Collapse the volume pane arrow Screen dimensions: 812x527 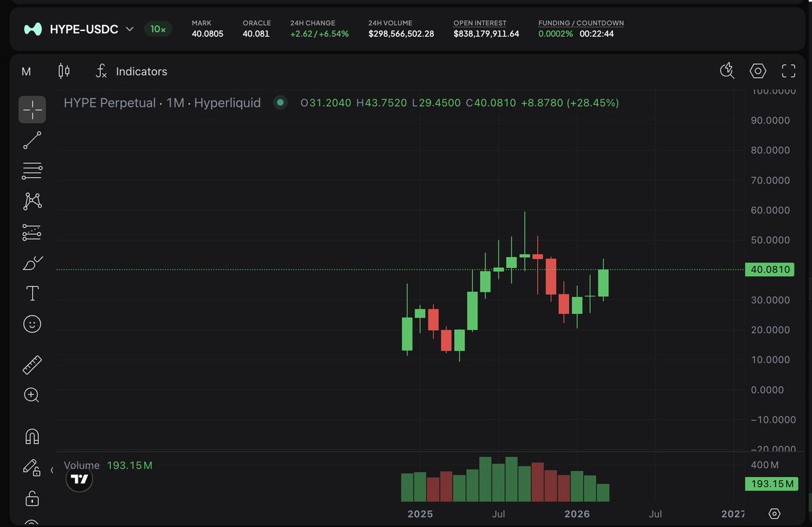pos(52,469)
